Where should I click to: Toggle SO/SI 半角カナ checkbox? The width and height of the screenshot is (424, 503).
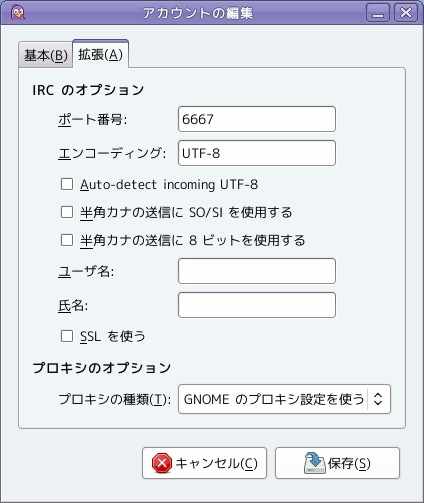point(67,212)
